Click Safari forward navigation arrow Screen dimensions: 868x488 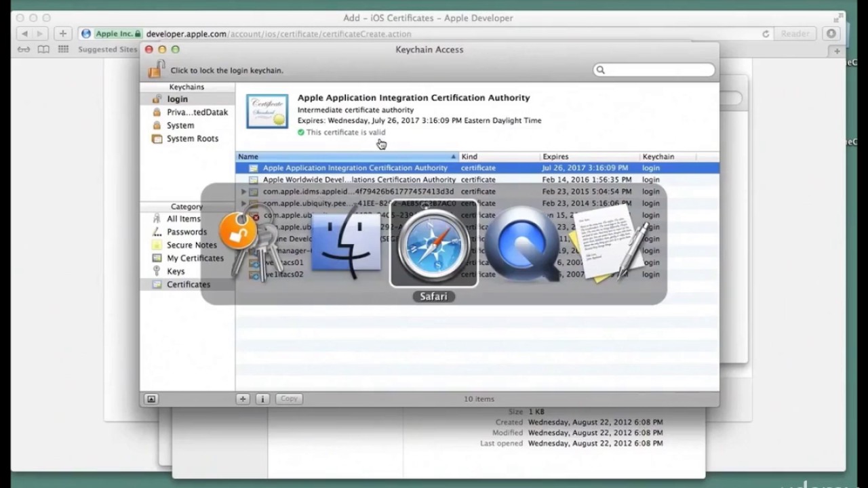40,33
